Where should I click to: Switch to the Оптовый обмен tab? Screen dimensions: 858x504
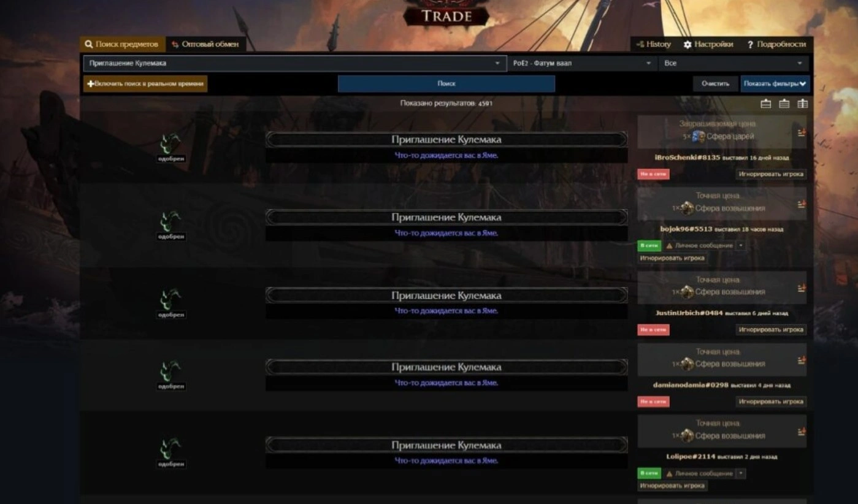(205, 44)
